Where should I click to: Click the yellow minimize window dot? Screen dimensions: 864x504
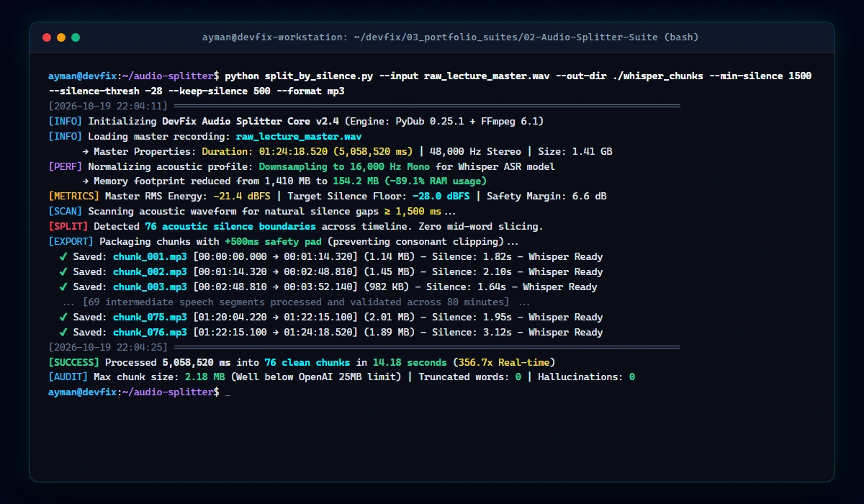coord(61,37)
